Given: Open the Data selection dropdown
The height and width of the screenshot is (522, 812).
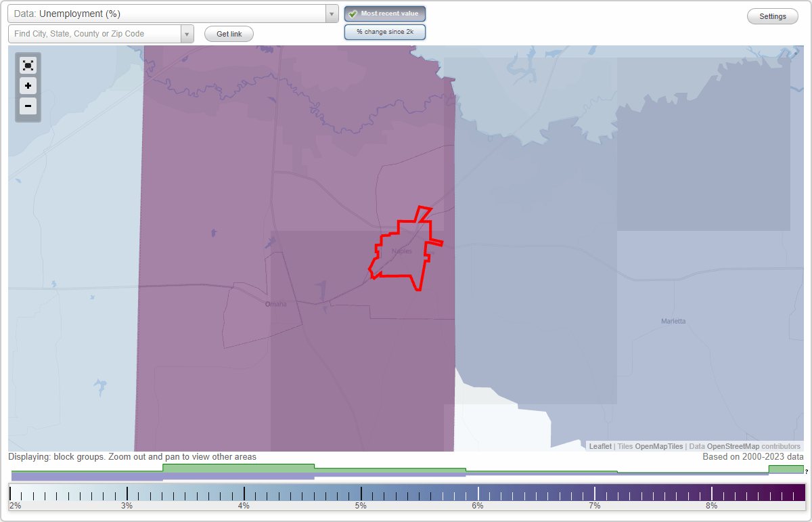Looking at the screenshot, I should tap(331, 13).
